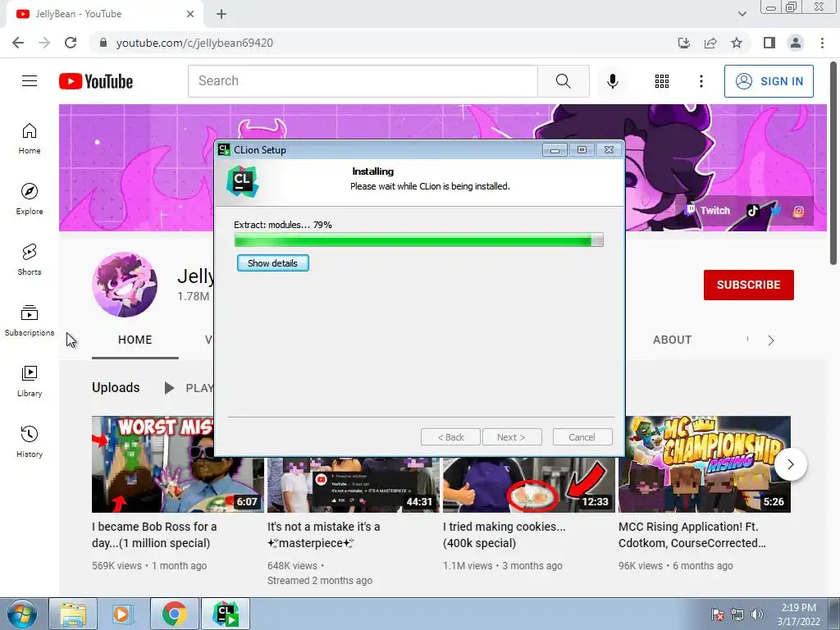
Task: Show details of CLion installation
Action: tap(272, 263)
